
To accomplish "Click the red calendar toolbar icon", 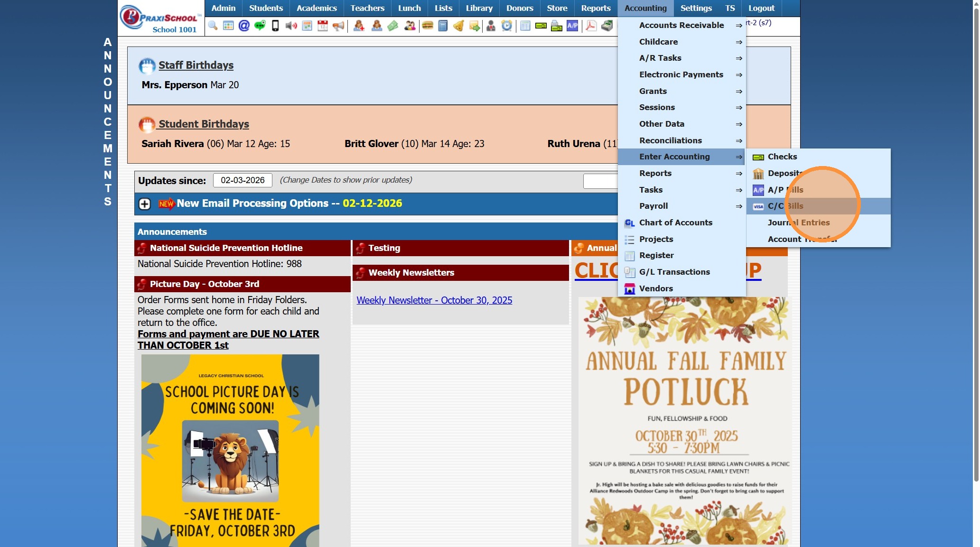I will [x=323, y=26].
